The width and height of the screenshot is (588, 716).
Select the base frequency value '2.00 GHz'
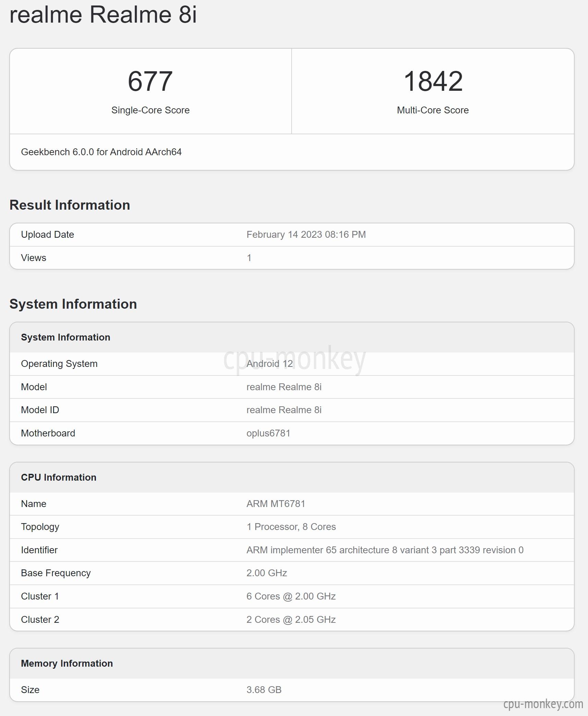(267, 573)
